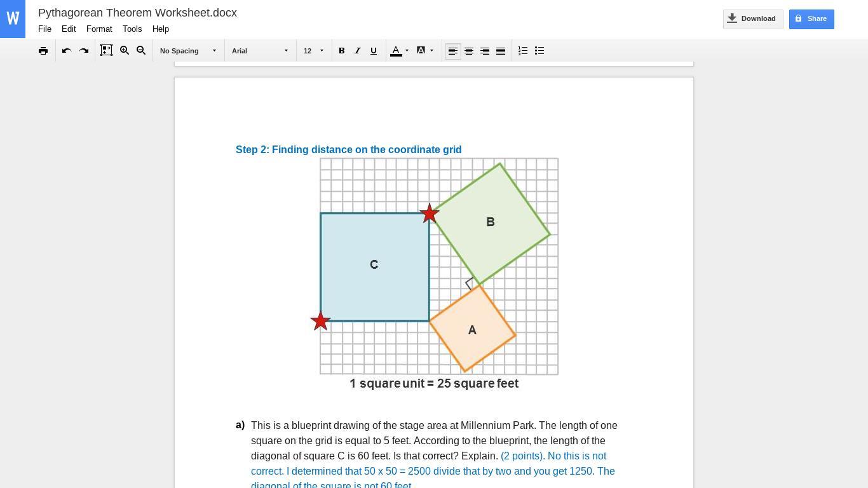
Task: Expand the text color dropdown arrow
Action: pos(407,51)
